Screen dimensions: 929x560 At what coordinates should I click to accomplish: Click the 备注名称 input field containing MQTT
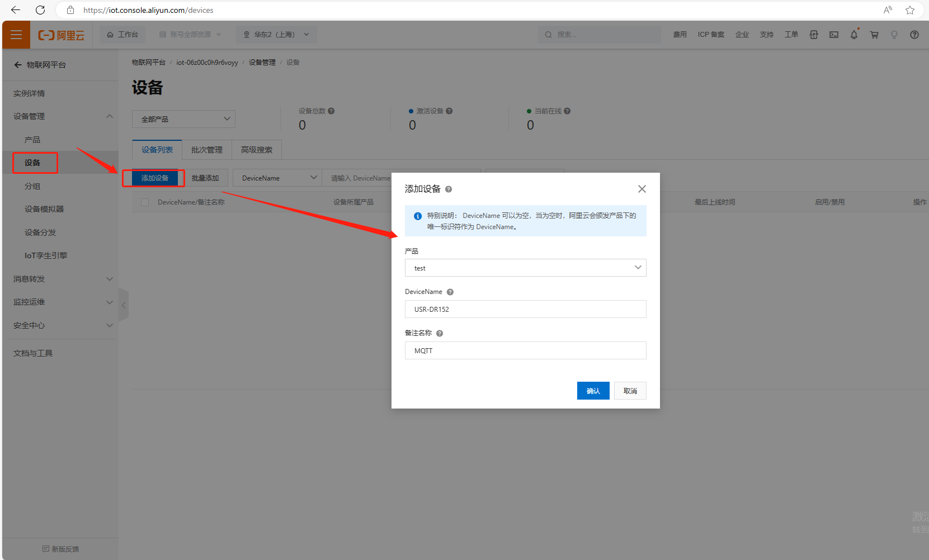click(x=525, y=350)
